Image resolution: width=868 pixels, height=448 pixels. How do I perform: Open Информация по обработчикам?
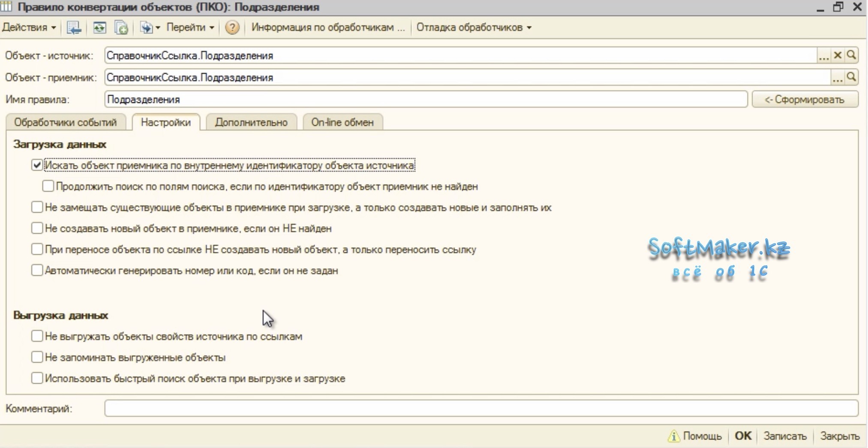click(328, 27)
